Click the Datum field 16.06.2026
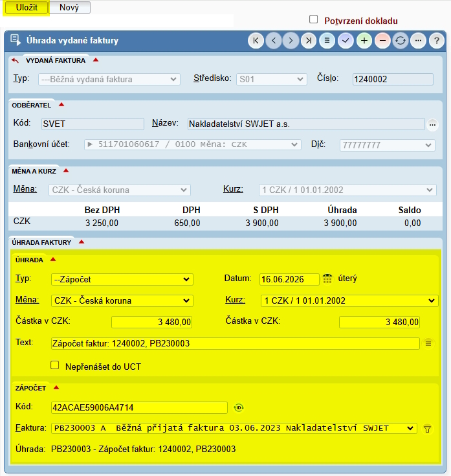 click(289, 279)
